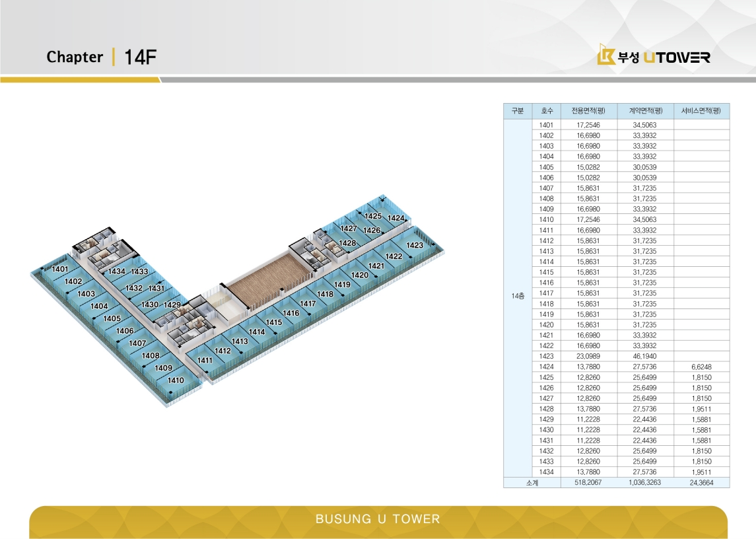Click the '호수' table column header
The image size is (756, 539).
coord(547,111)
